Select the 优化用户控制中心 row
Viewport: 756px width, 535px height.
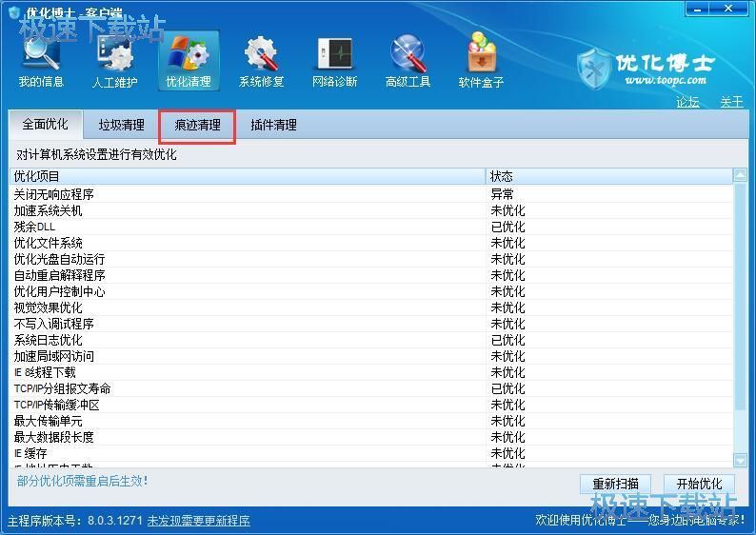pyautogui.click(x=370, y=291)
